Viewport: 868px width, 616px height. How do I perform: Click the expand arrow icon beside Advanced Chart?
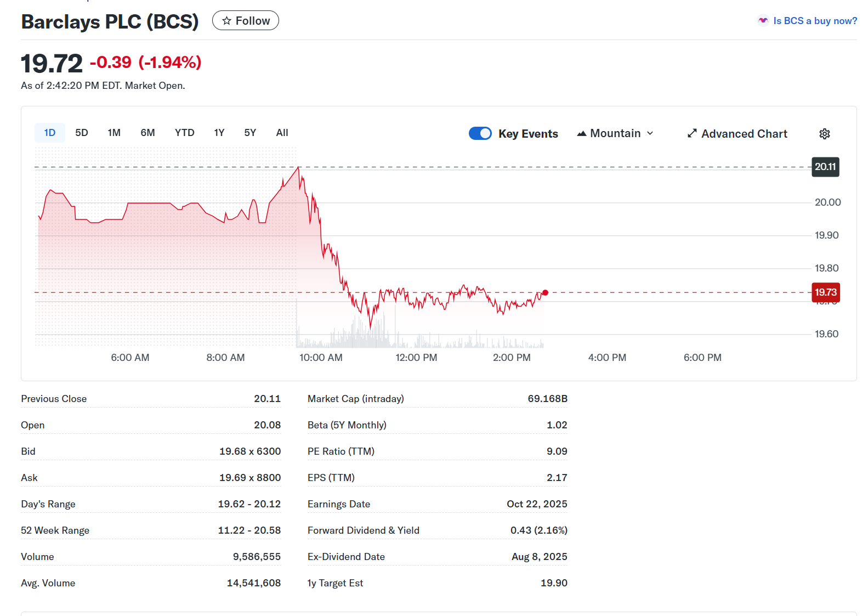click(x=692, y=133)
